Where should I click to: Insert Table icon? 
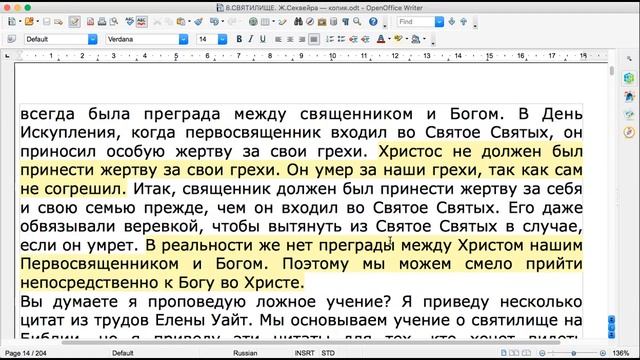[265, 22]
